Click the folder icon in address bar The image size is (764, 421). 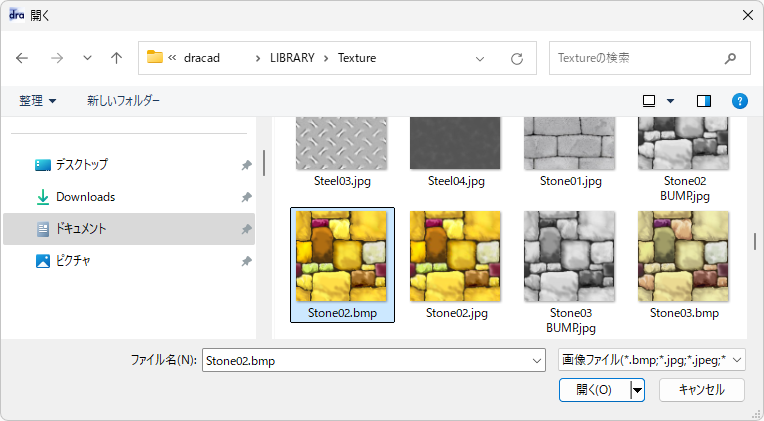click(155, 57)
